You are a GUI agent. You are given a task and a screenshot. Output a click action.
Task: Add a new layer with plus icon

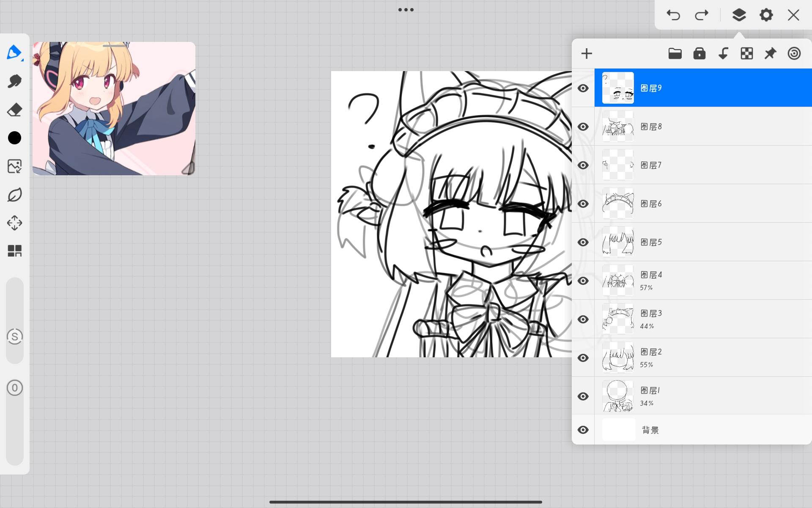click(x=587, y=54)
